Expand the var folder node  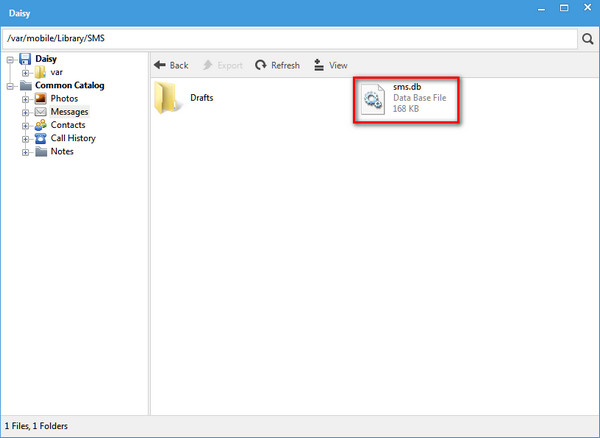(x=25, y=73)
